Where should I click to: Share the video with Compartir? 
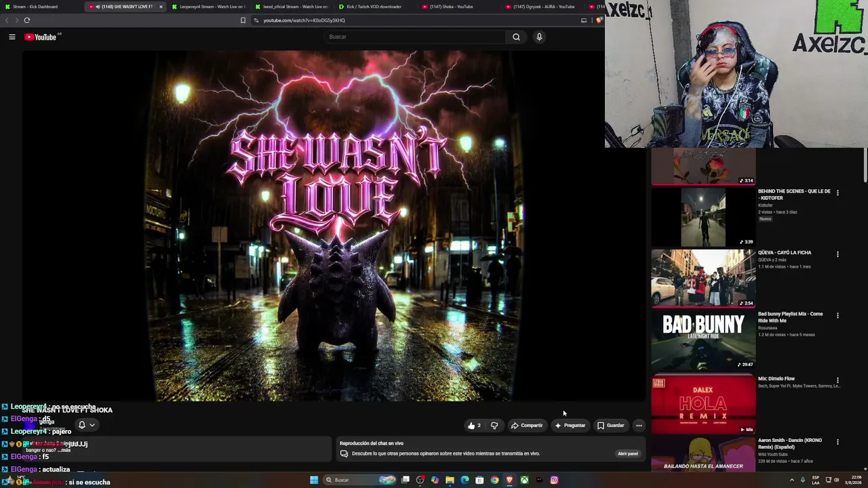click(527, 426)
